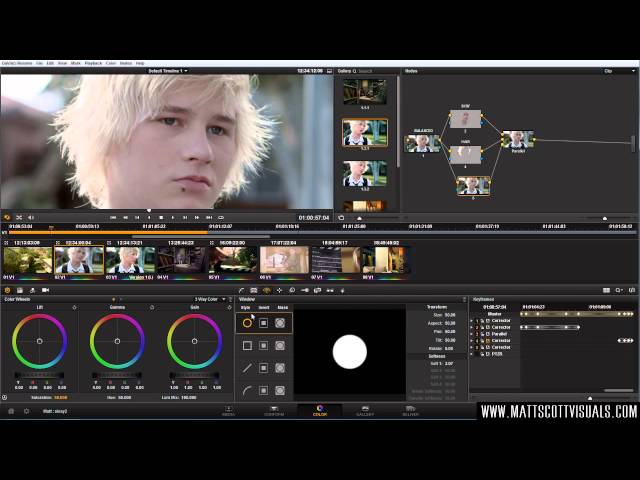Open the Playback menu
The width and height of the screenshot is (640, 480).
point(93,63)
